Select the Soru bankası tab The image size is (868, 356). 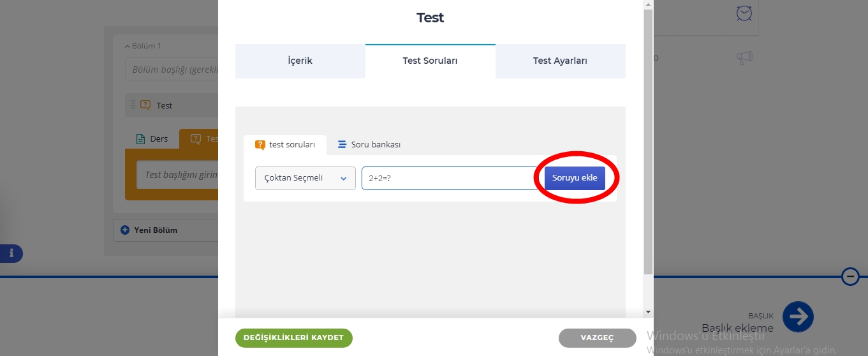pos(369,145)
